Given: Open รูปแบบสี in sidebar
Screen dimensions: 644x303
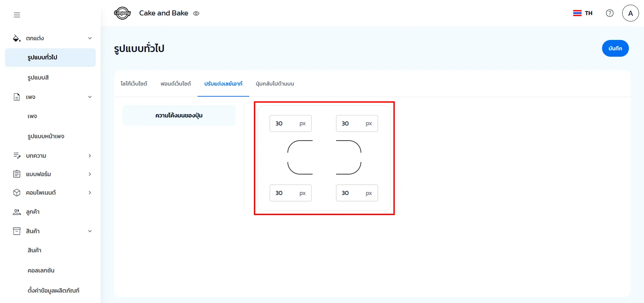Looking at the screenshot, I should (38, 78).
